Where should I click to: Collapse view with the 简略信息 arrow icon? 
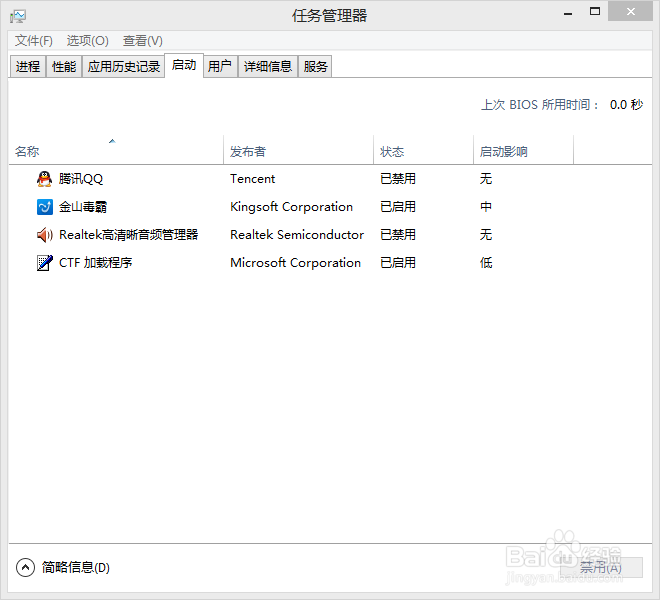click(25, 568)
